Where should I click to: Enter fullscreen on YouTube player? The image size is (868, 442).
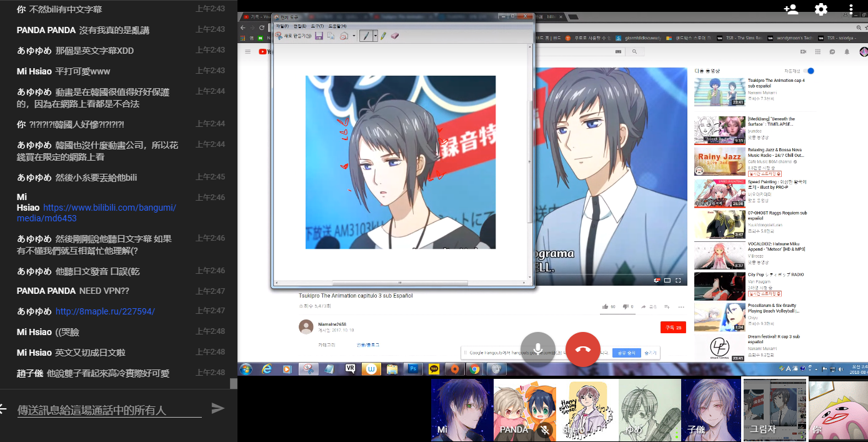678,280
